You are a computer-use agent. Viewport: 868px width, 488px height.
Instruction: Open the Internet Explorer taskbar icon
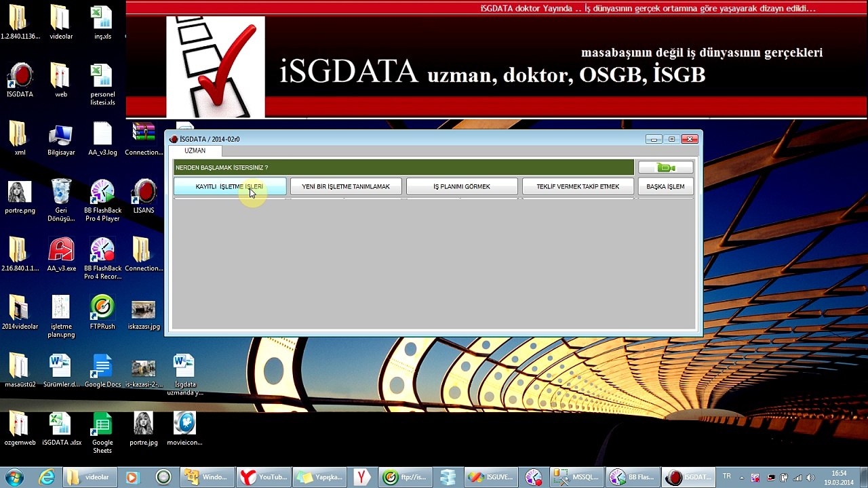(47, 477)
